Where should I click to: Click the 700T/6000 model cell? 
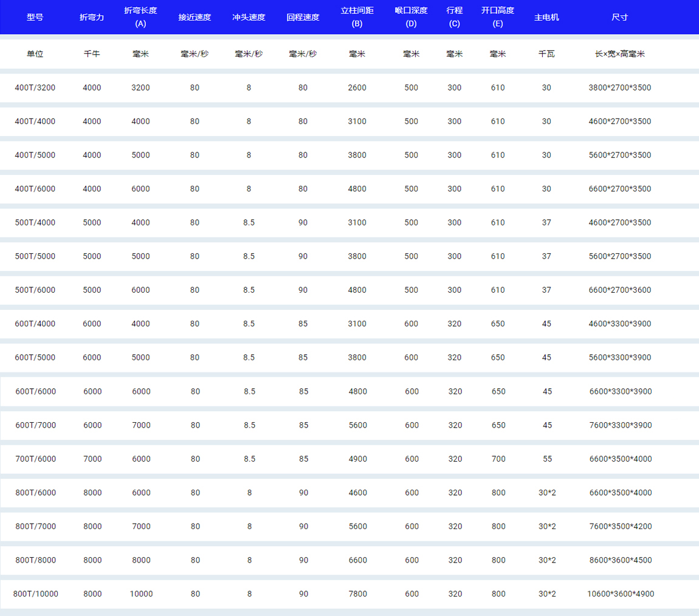click(35, 459)
